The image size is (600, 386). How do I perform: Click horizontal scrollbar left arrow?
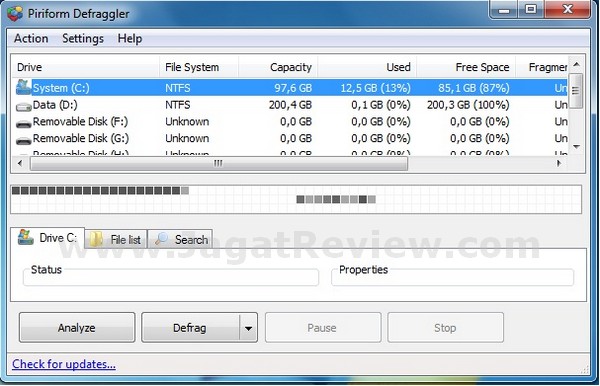point(20,163)
